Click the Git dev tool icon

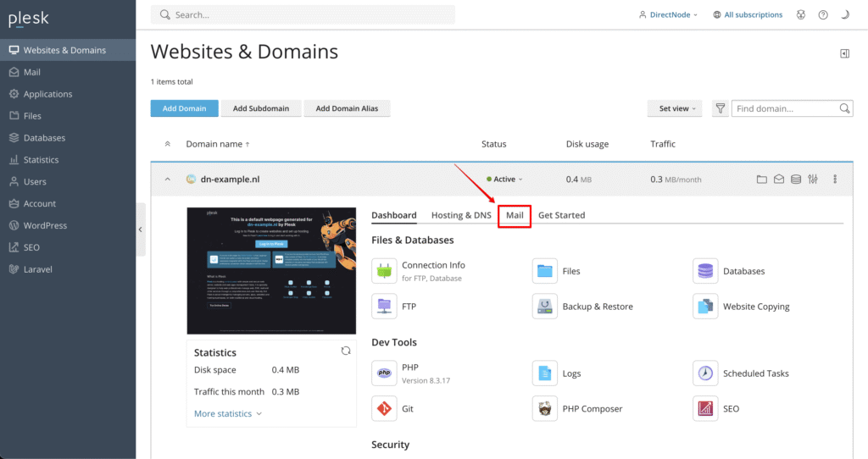384,408
